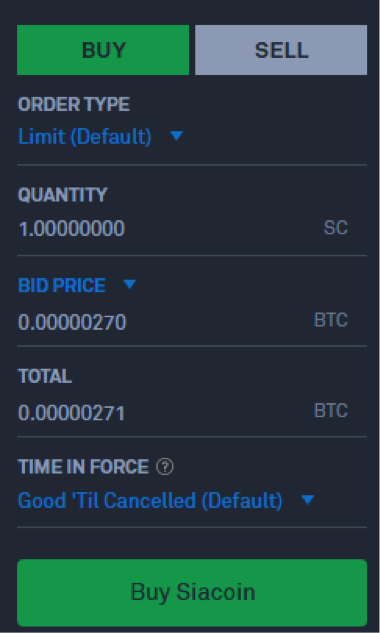Image resolution: width=380 pixels, height=633 pixels.
Task: Click the BTC unit next to total
Action: coord(331,411)
